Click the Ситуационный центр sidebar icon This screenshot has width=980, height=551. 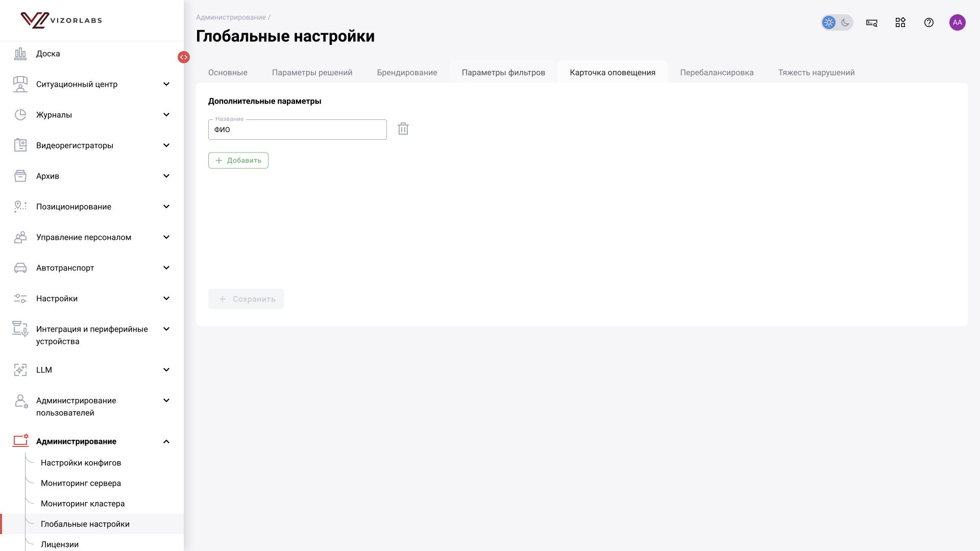[20, 84]
